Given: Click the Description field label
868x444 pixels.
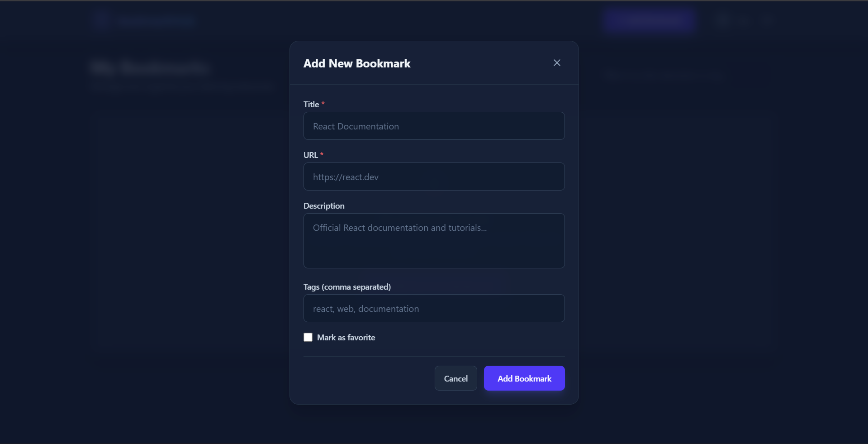Looking at the screenshot, I should [x=324, y=206].
